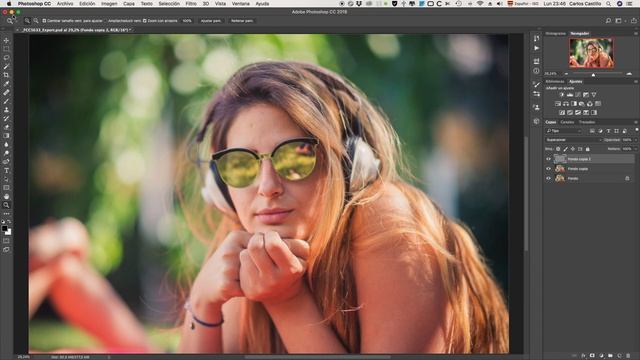Click the Zoom In magnifier option
Viewport: 640px width, 360px height.
27,20
